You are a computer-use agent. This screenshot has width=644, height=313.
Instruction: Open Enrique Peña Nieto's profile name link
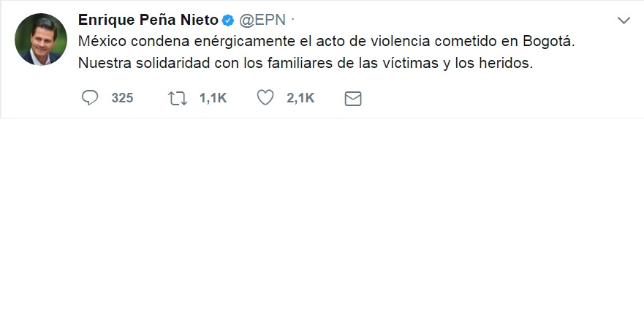pyautogui.click(x=148, y=20)
